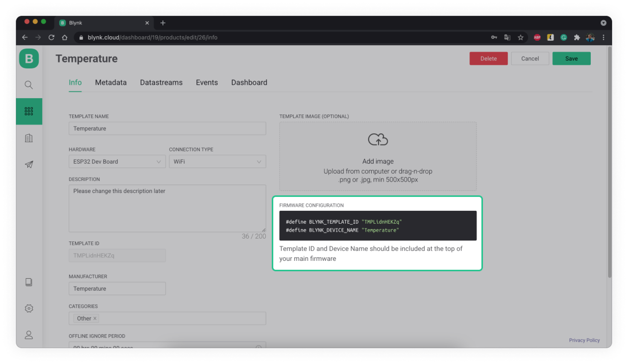Screen dimensions: 628x364
Task: Open the Privacy Policy link
Action: [x=584, y=340]
